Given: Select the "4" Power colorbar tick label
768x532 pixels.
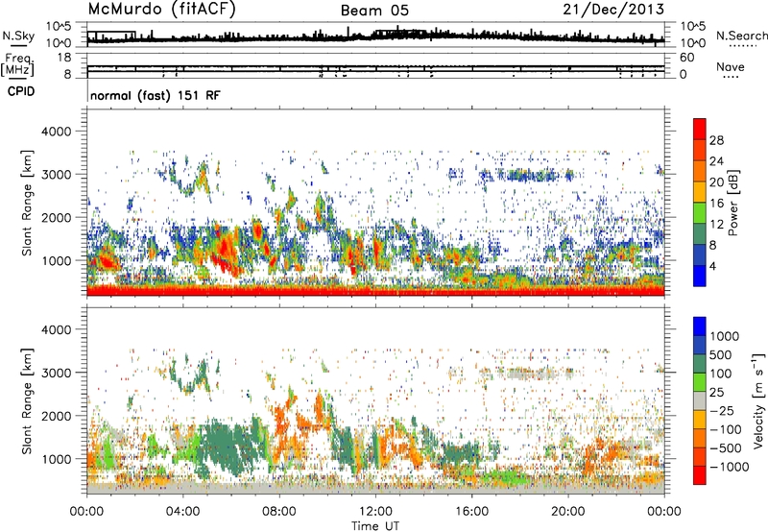Looking at the screenshot, I should click(x=712, y=266).
